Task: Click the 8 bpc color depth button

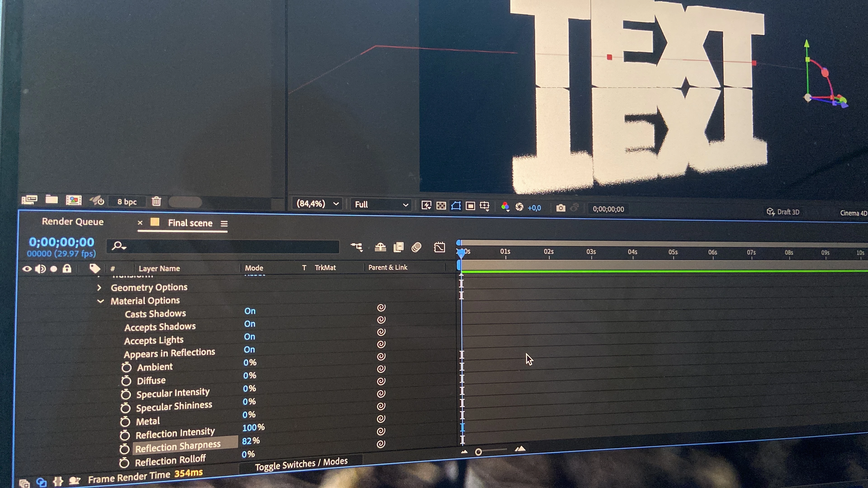Action: point(127,202)
